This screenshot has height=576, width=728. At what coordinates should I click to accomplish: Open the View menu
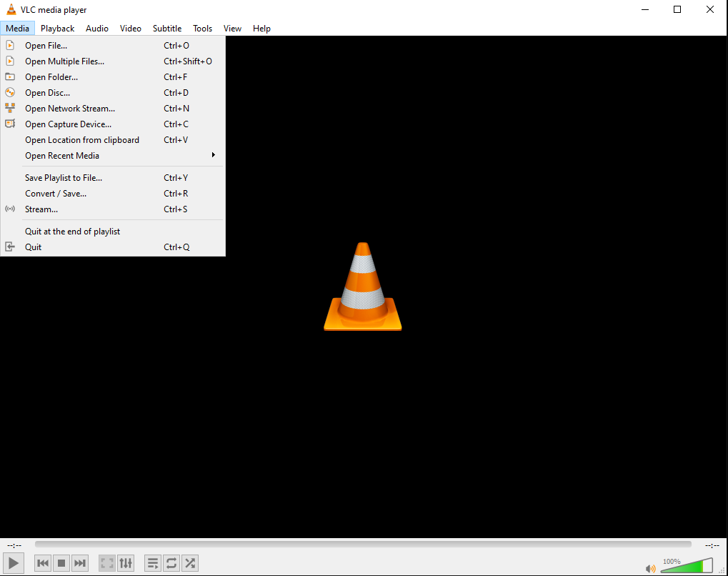[x=233, y=29]
